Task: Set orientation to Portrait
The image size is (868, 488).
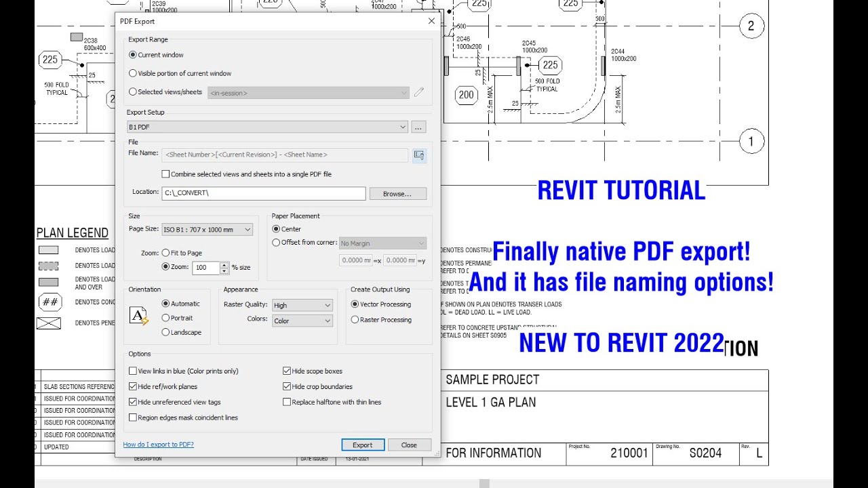Action: pos(165,318)
